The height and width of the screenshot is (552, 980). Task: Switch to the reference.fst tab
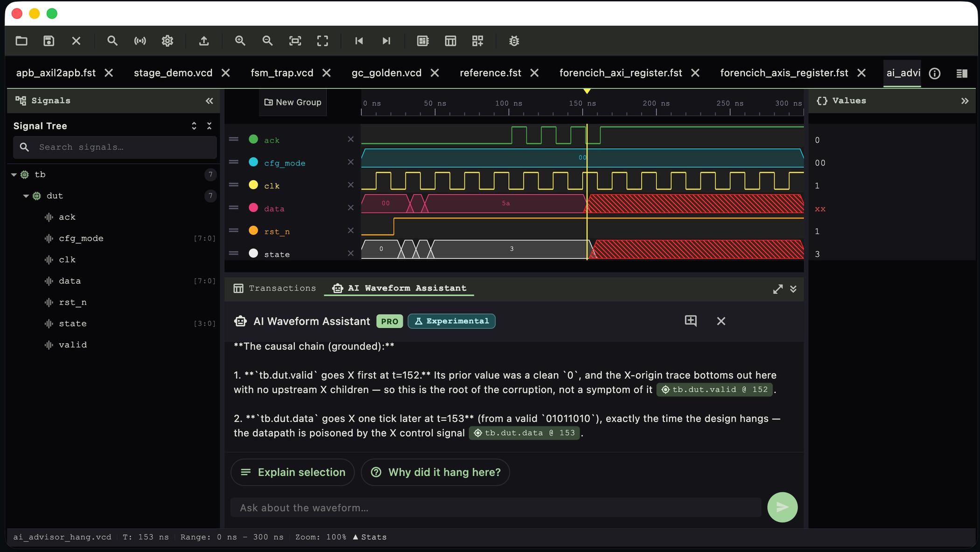click(x=490, y=73)
